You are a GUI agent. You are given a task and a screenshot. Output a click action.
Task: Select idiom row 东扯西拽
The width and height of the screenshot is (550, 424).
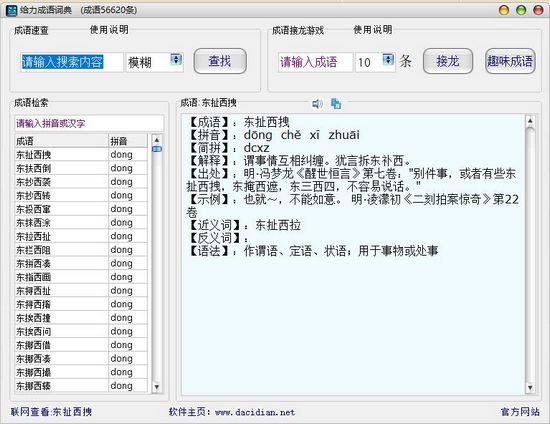pos(81,155)
